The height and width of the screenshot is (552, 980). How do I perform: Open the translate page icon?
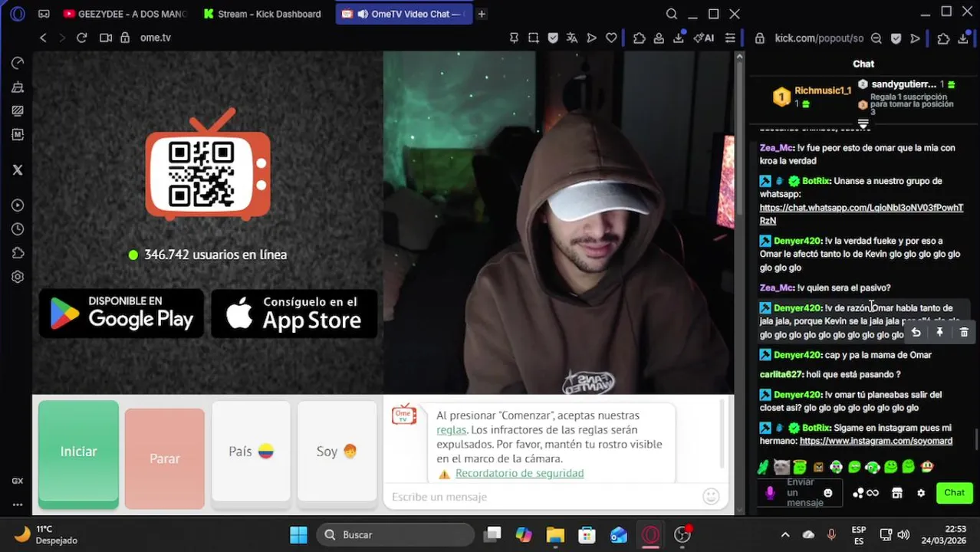point(572,38)
